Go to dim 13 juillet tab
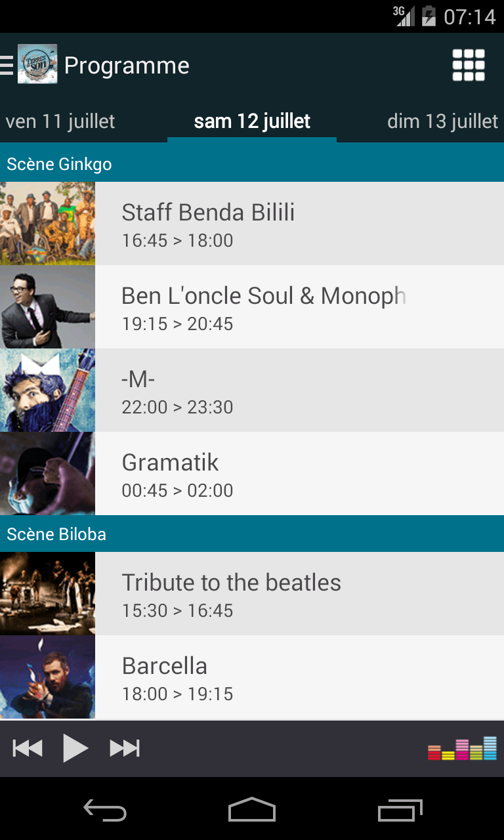Viewport: 504px width, 840px height. pos(442,121)
